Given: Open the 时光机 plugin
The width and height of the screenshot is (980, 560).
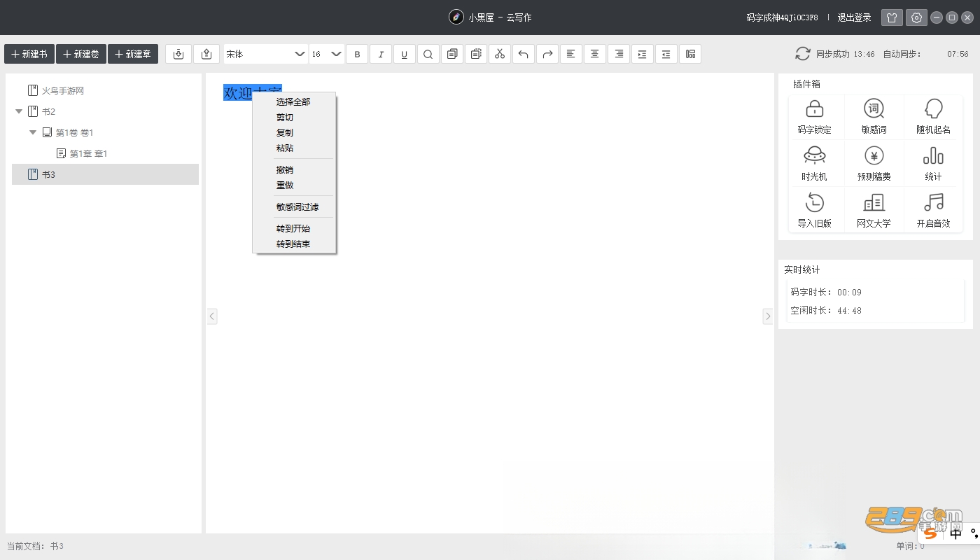Looking at the screenshot, I should pyautogui.click(x=815, y=163).
